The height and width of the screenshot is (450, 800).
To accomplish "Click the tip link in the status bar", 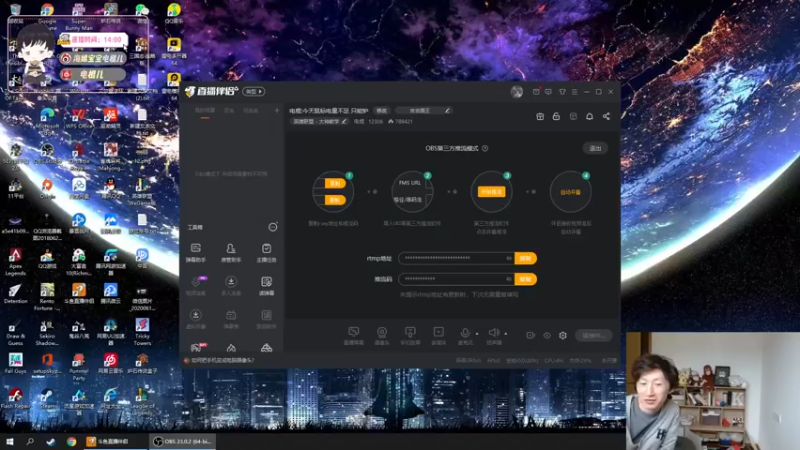I will 222,360.
